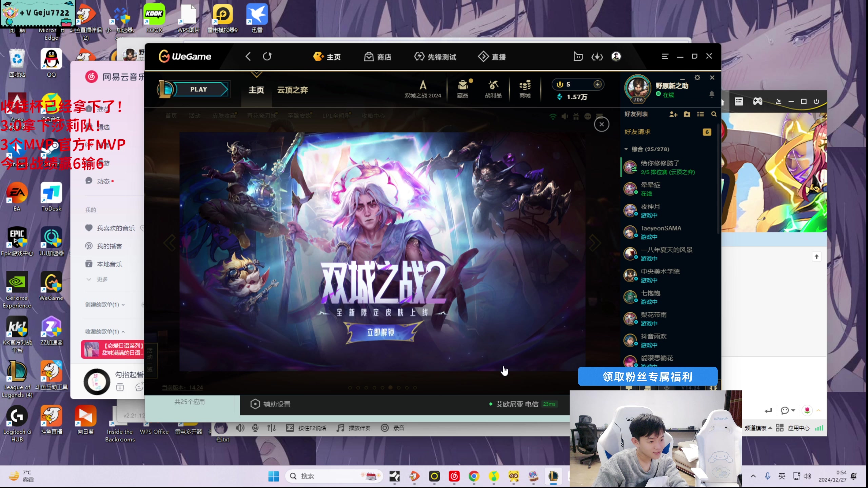Viewport: 868px width, 488px height.
Task: Open 藏品 collection icon in League client
Action: (462, 89)
